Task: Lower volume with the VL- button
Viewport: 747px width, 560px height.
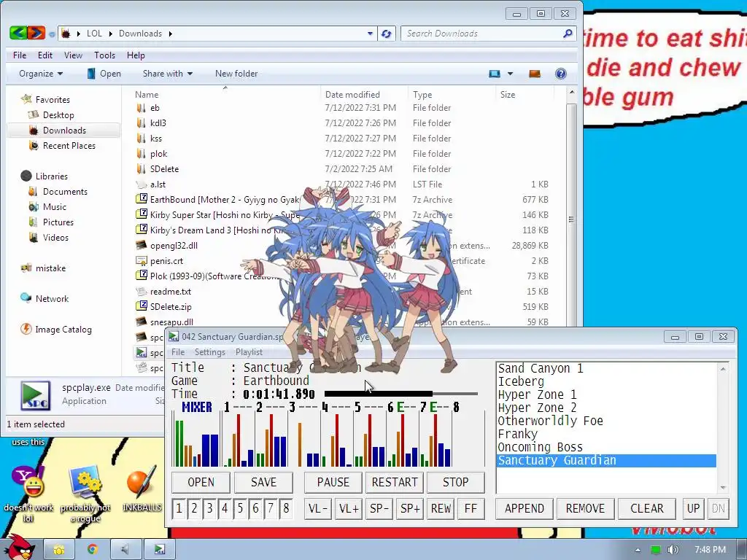Action: point(318,508)
